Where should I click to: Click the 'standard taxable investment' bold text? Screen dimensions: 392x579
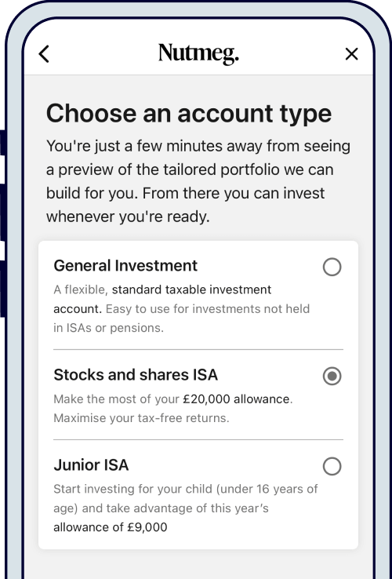click(191, 289)
